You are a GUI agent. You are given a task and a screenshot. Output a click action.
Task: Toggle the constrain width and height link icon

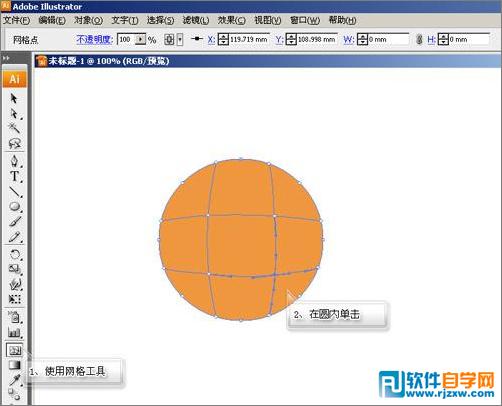pos(419,40)
